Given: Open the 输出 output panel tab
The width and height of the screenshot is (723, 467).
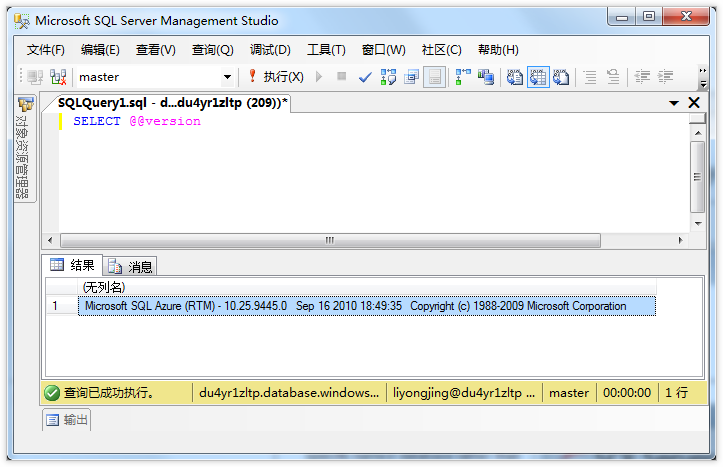Looking at the screenshot, I should pos(67,420).
